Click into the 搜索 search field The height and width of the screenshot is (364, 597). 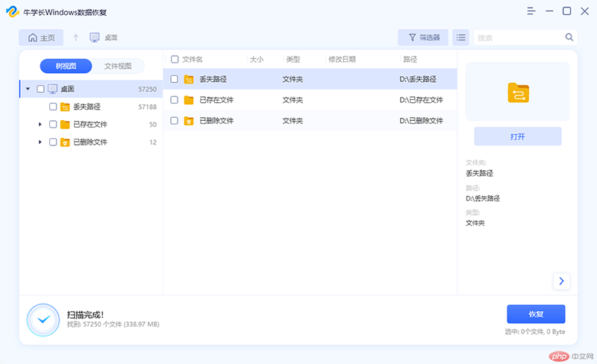[x=518, y=37]
